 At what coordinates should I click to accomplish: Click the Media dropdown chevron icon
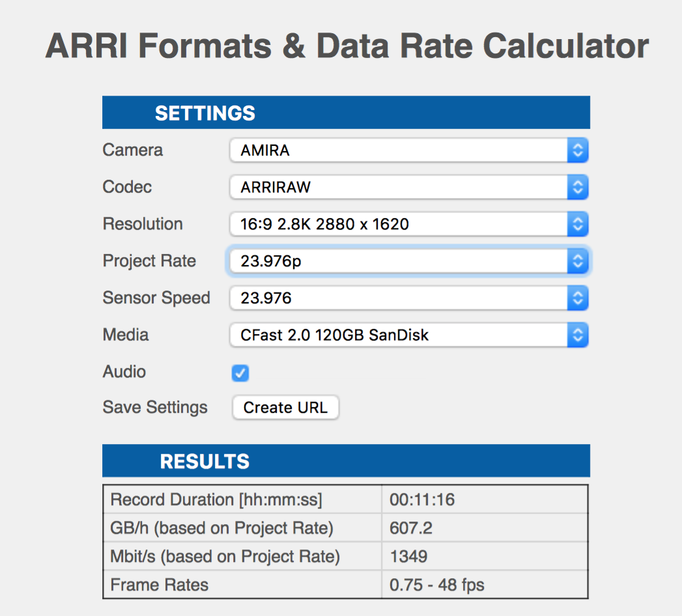coord(578,335)
